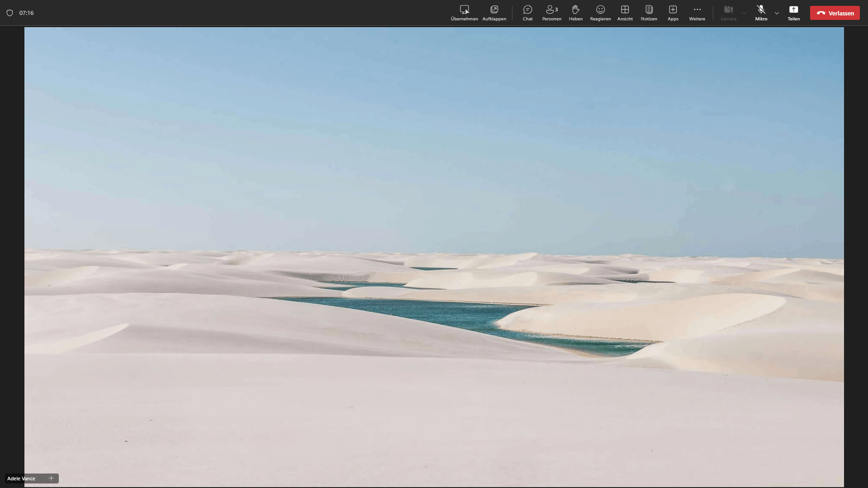Image resolution: width=868 pixels, height=488 pixels.
Task: Expand camera options chevron
Action: pyautogui.click(x=744, y=13)
